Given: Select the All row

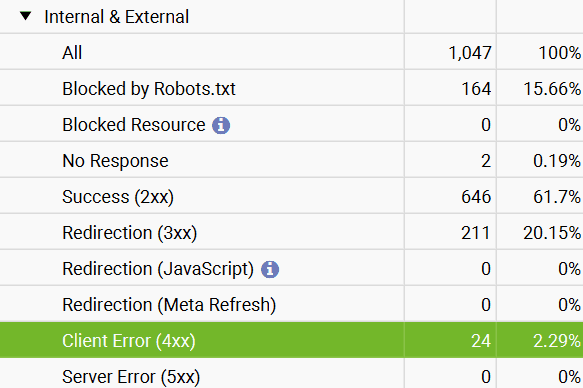Looking at the screenshot, I should tap(292, 52).
